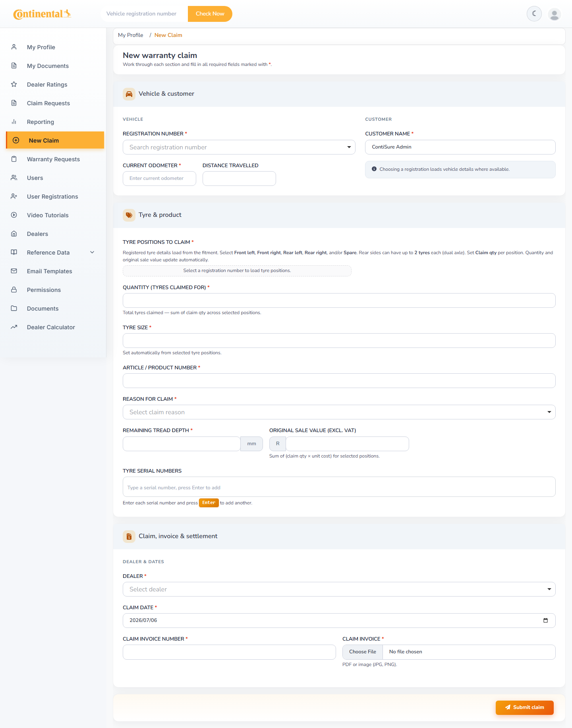Click the remaining tread depth field
The height and width of the screenshot is (728, 572).
tap(182, 444)
